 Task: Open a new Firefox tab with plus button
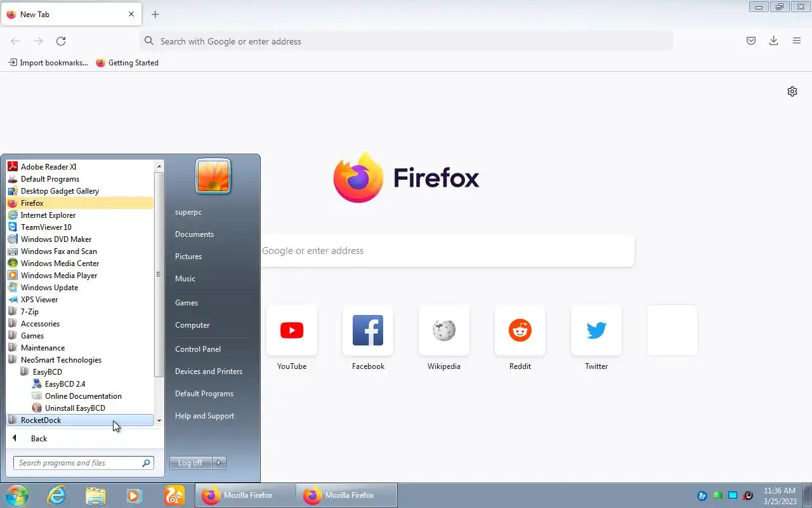pos(155,14)
